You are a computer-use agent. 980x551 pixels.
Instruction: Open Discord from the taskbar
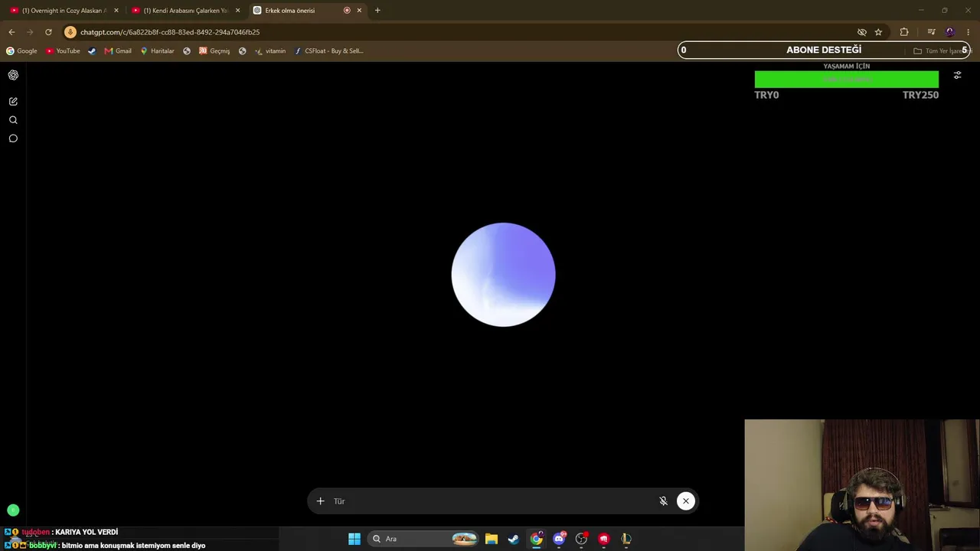559,539
